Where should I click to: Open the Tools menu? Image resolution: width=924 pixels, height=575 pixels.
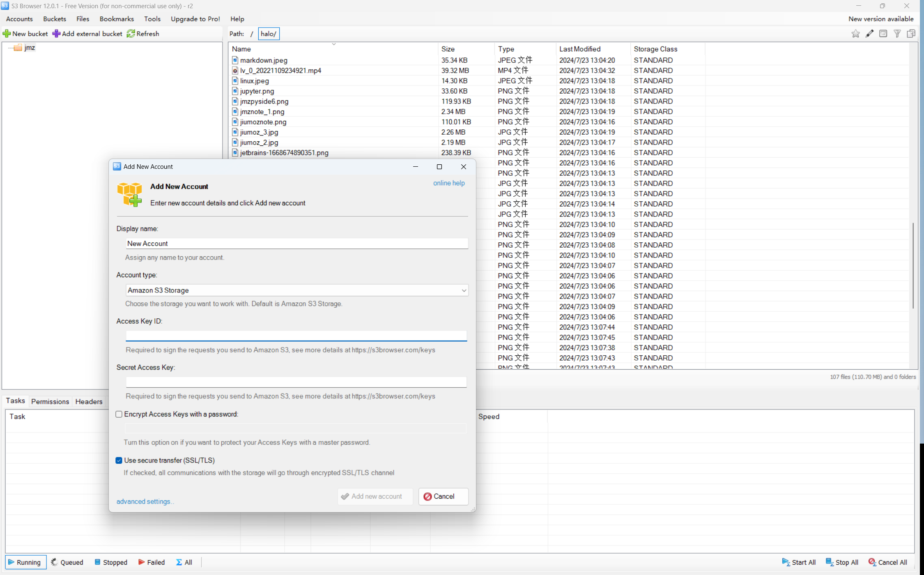tap(152, 19)
